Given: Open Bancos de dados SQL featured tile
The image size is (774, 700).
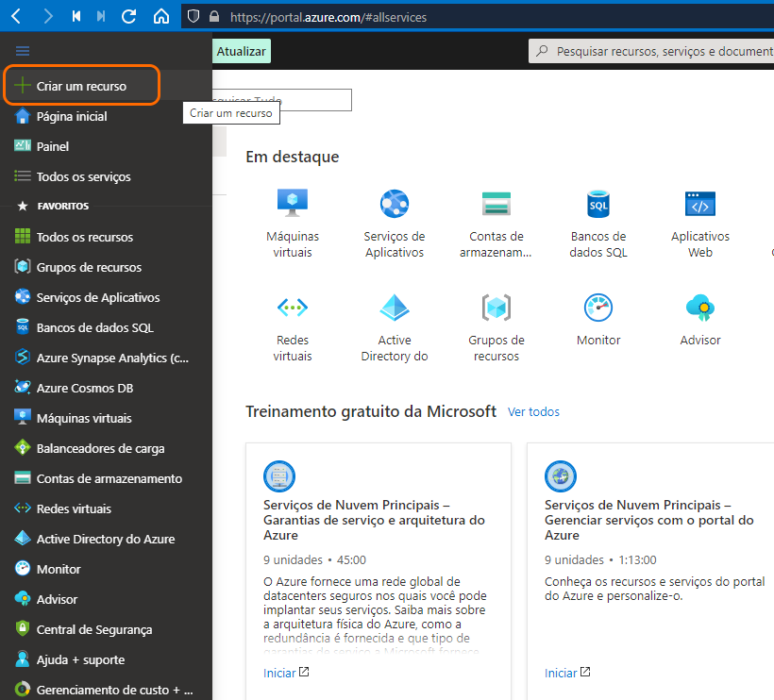Looking at the screenshot, I should click(598, 224).
